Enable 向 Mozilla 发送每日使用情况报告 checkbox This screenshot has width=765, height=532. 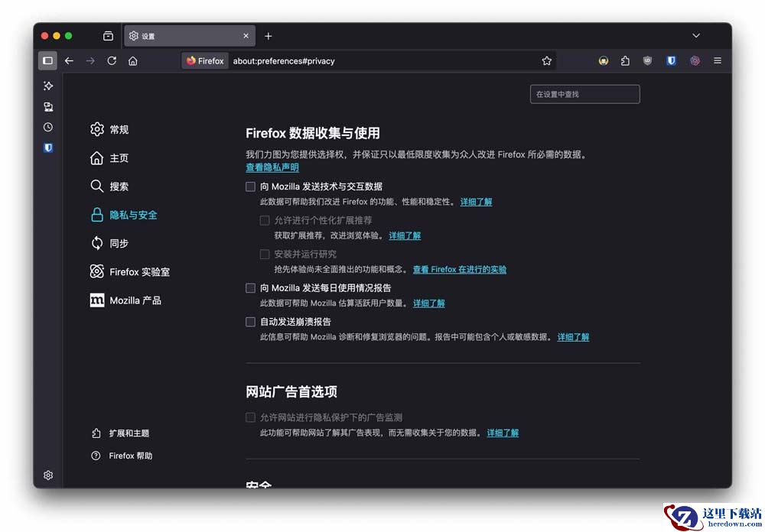[x=250, y=287]
